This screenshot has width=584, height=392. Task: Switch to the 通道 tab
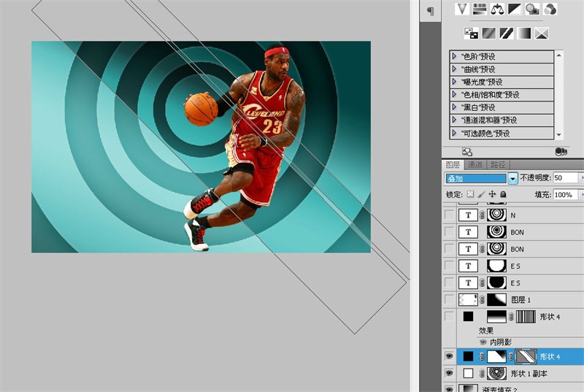(474, 165)
